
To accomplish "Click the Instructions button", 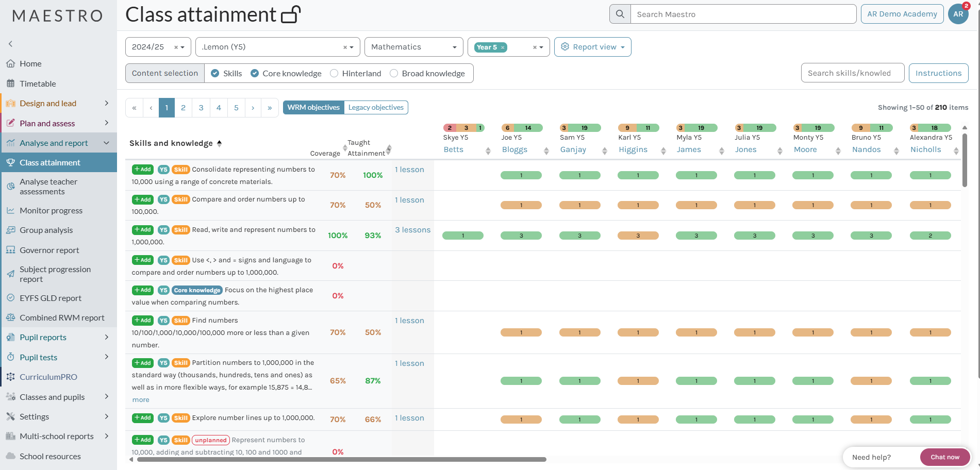I will 938,73.
